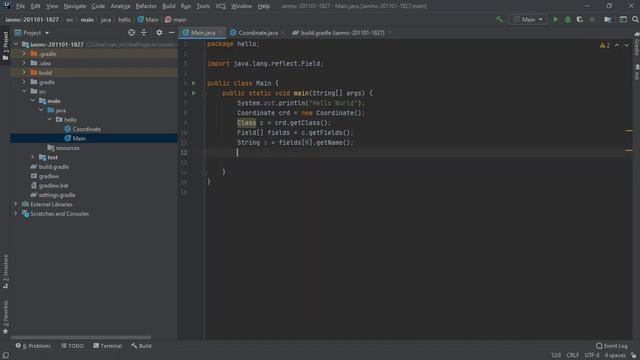Go to next highlighted error arrow

point(627,45)
